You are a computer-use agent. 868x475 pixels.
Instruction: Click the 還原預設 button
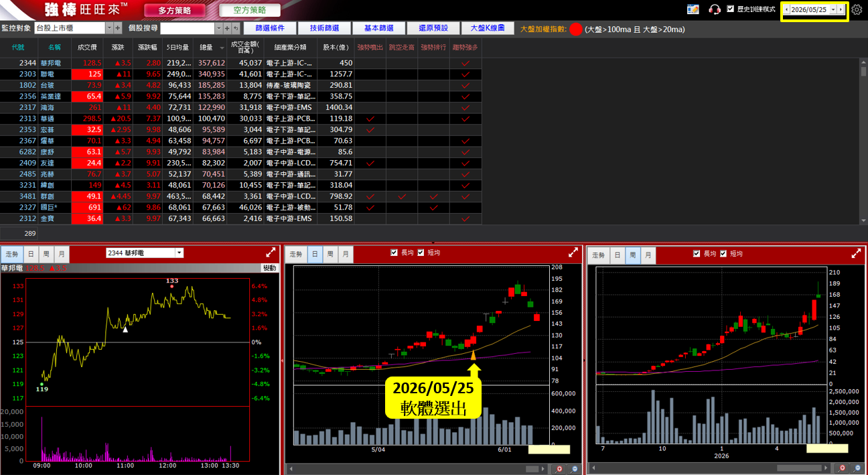[x=433, y=28]
